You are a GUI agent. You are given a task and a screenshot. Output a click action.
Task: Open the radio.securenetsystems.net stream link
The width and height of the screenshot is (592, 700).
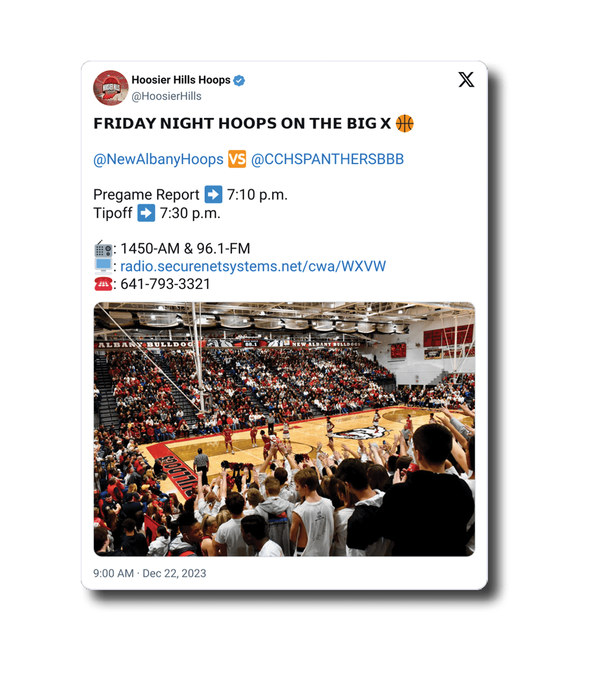pos(253,266)
